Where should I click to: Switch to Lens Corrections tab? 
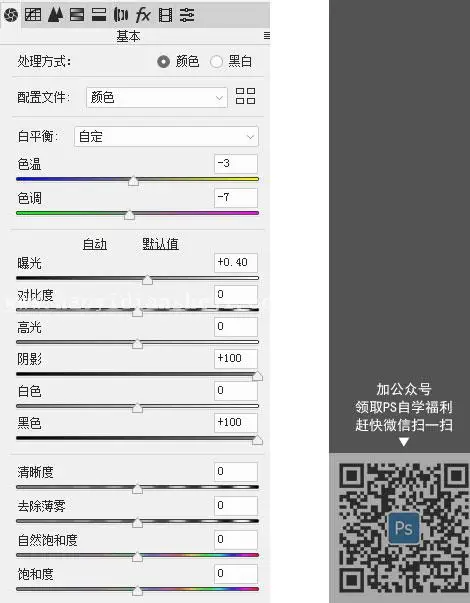(121, 15)
